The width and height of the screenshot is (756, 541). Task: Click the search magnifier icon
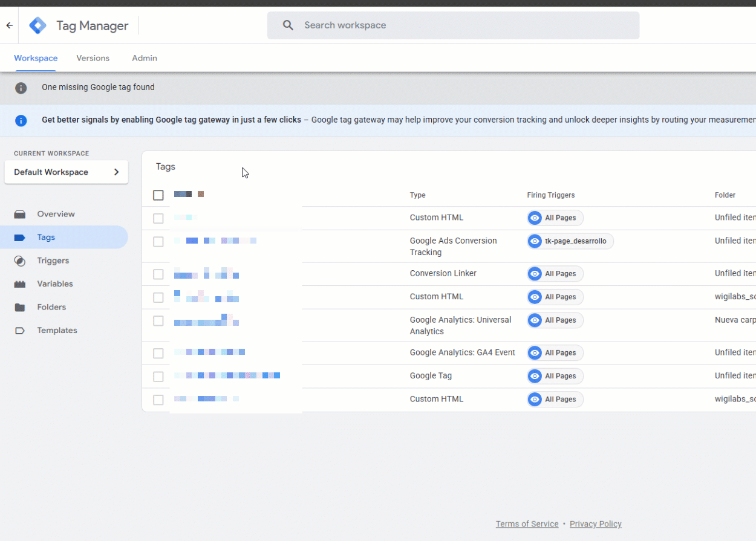coord(288,25)
